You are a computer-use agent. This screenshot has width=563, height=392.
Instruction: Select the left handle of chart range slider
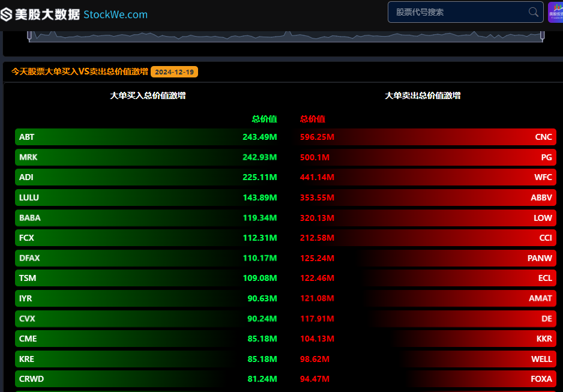click(x=29, y=35)
